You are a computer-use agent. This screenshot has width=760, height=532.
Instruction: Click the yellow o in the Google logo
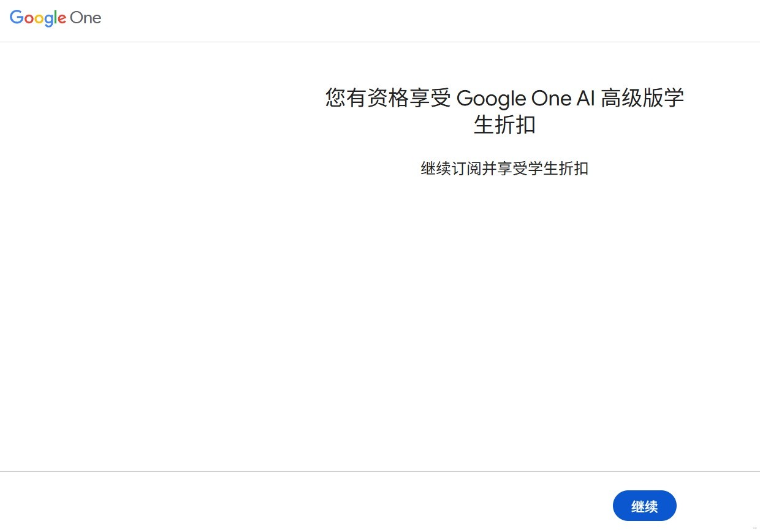click(38, 19)
